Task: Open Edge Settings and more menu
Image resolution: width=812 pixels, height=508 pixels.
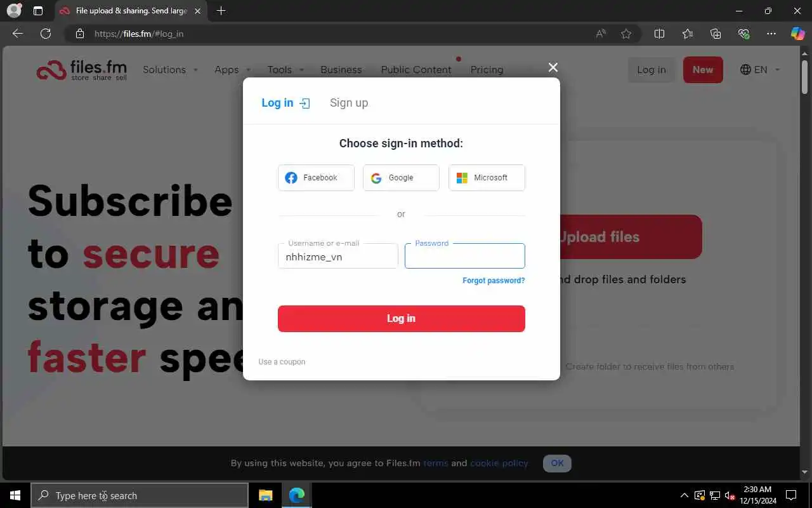Action: click(x=771, y=34)
